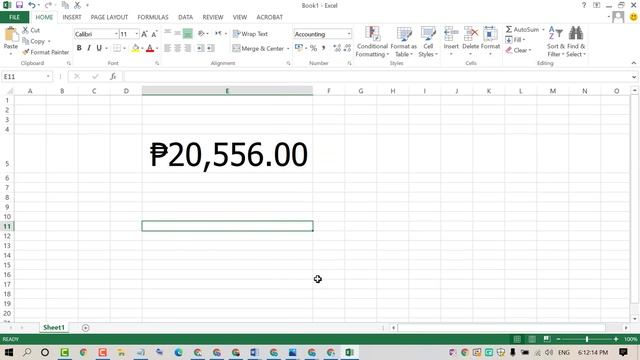The height and width of the screenshot is (360, 640).
Task: Switch to the FORMULAS tab
Action: point(153,17)
